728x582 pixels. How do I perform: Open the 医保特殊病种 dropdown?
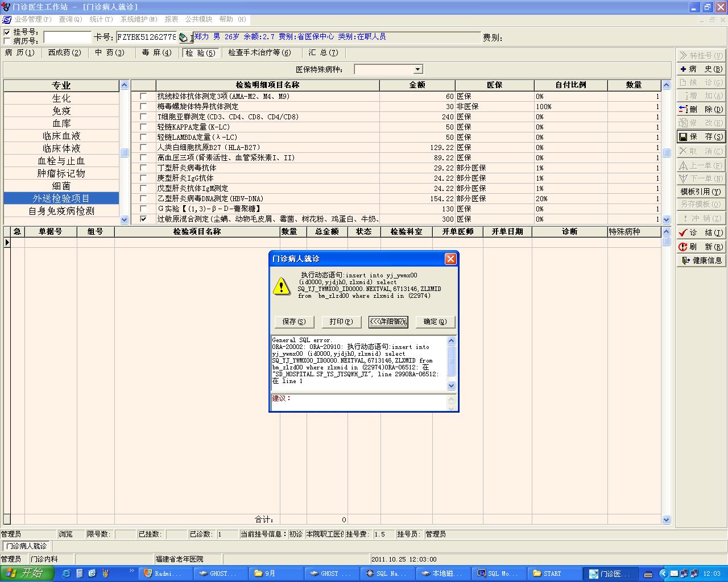click(x=418, y=69)
